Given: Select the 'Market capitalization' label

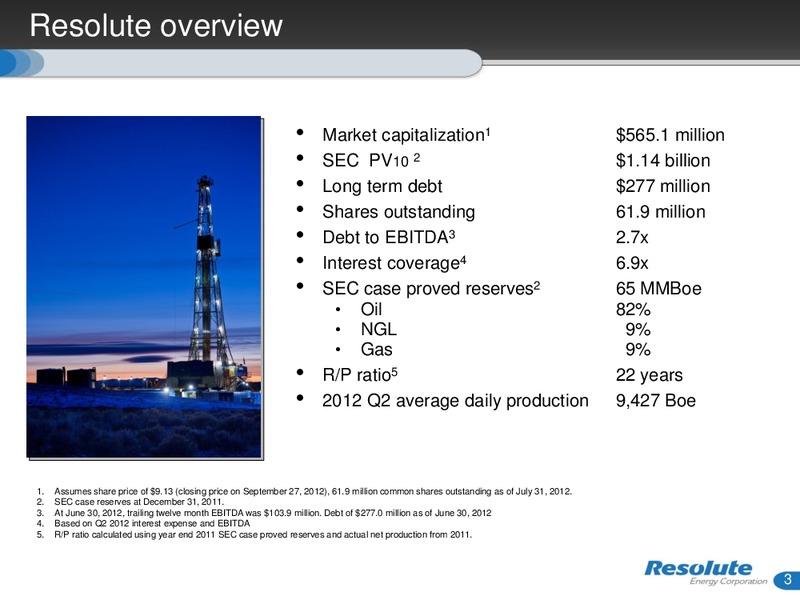Looking at the screenshot, I should point(406,135).
